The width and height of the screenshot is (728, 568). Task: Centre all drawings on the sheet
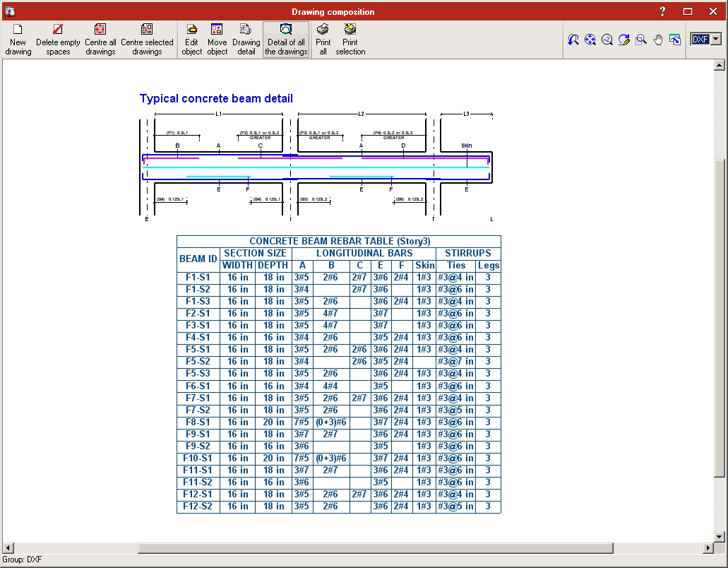coord(100,40)
